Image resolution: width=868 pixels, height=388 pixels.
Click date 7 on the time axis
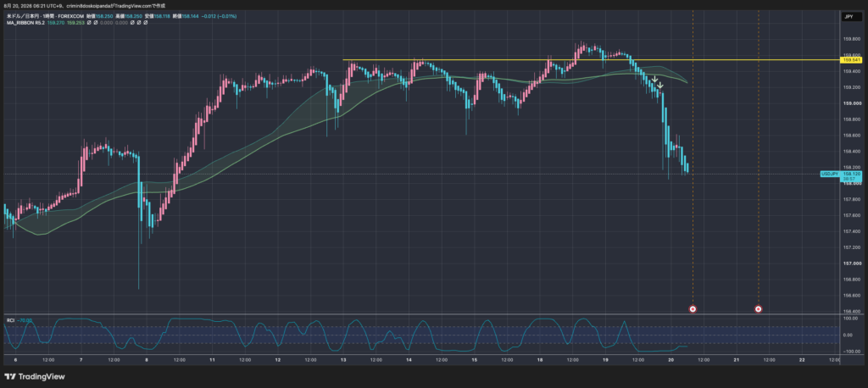[x=81, y=360]
